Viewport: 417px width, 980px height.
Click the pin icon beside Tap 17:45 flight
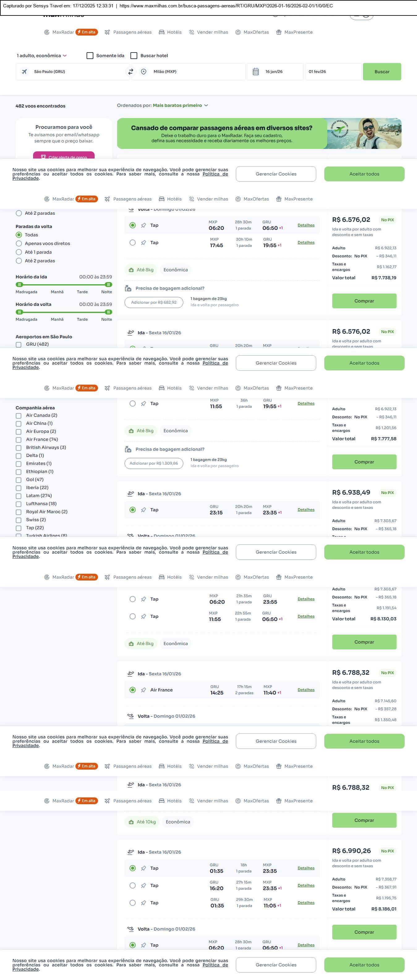[143, 242]
